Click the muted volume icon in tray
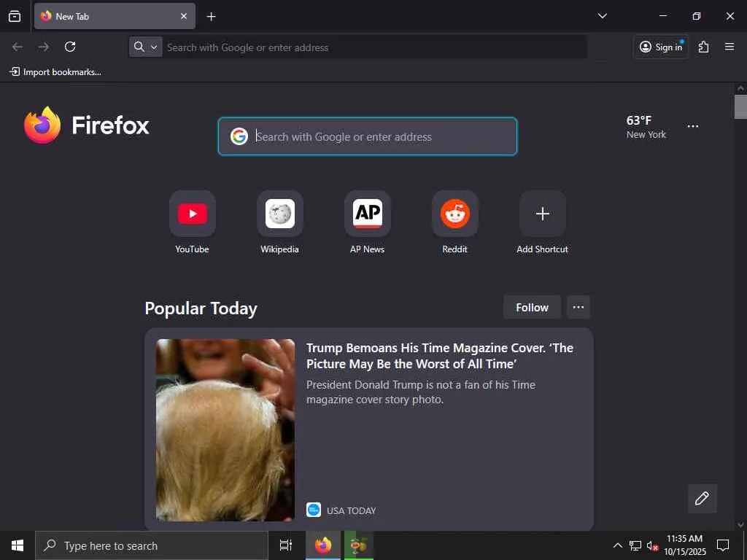 coord(652,545)
